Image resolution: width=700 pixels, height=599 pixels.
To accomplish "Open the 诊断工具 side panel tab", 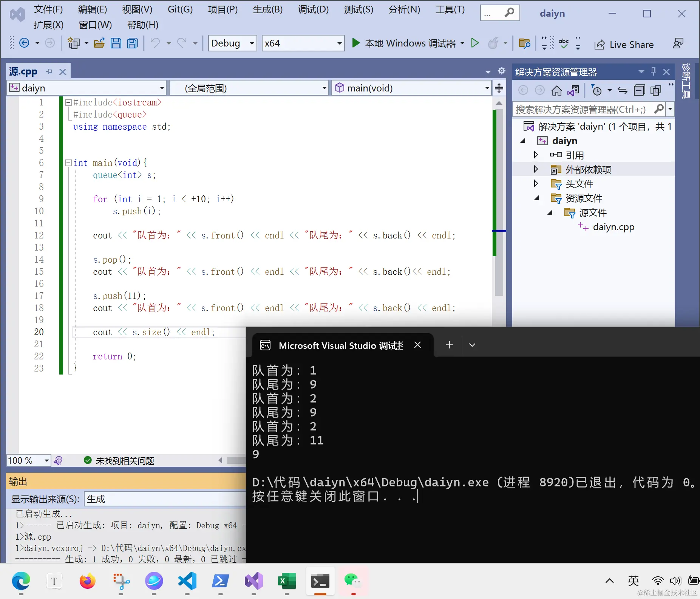I will 686,81.
